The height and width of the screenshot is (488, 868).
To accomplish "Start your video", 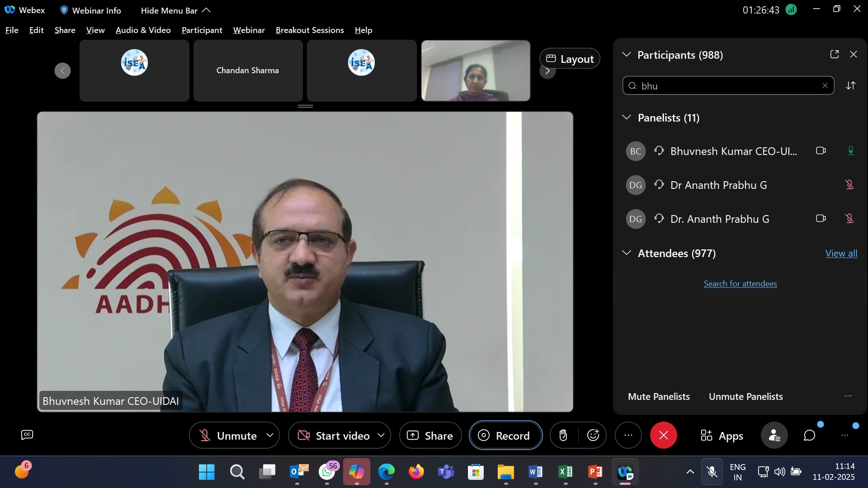I will pyautogui.click(x=333, y=436).
